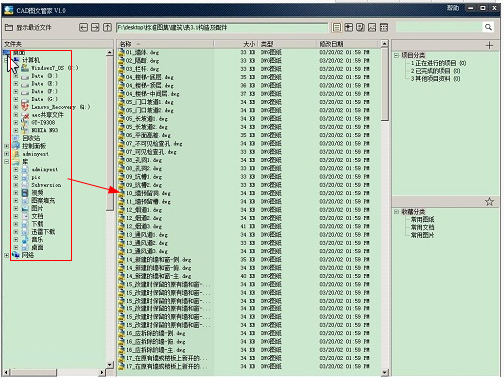Expand the Data (D:) drive node
Viewport: 504px width, 377px height.
click(16, 76)
